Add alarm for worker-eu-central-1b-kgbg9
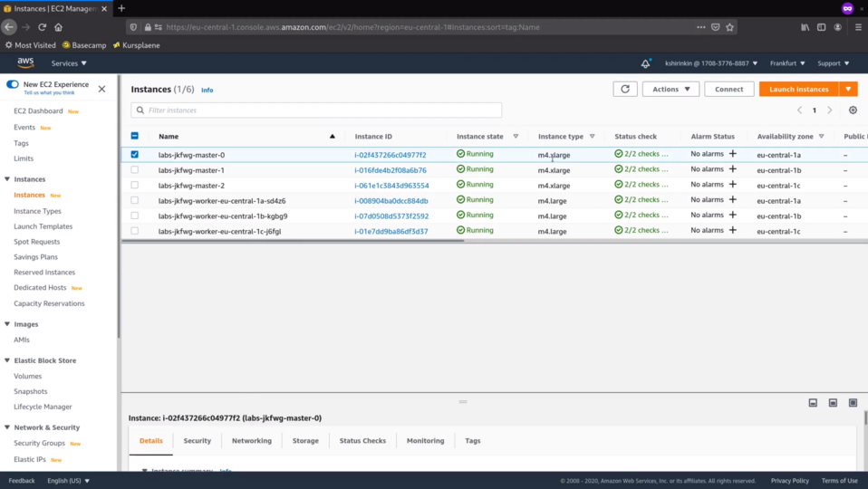This screenshot has width=868, height=489. pyautogui.click(x=732, y=215)
